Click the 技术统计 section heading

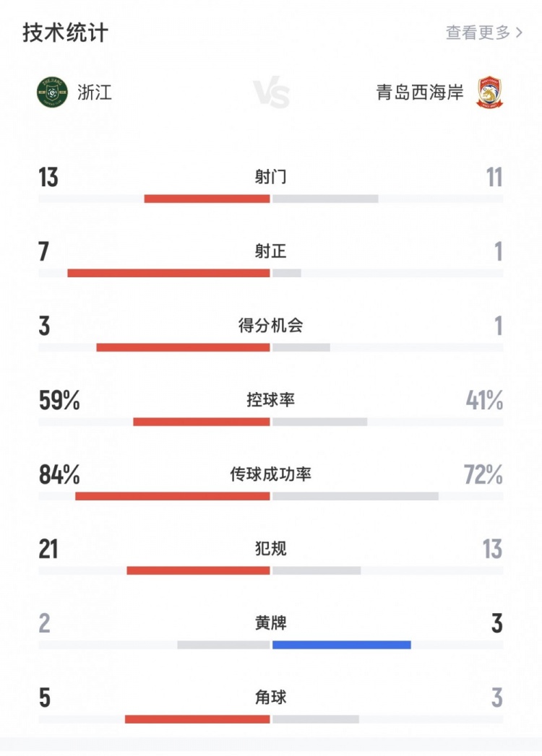pos(65,32)
